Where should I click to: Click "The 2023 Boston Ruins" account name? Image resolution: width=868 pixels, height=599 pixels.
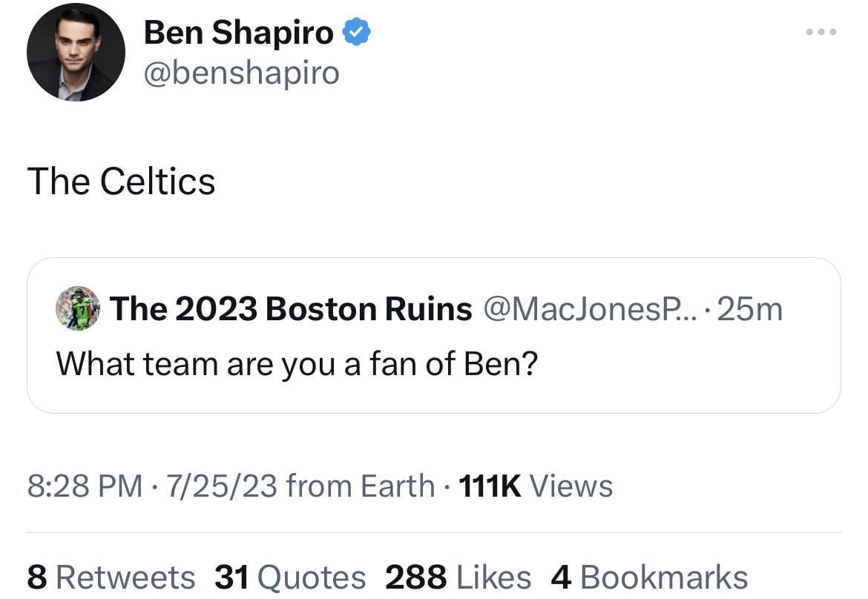pos(291,309)
